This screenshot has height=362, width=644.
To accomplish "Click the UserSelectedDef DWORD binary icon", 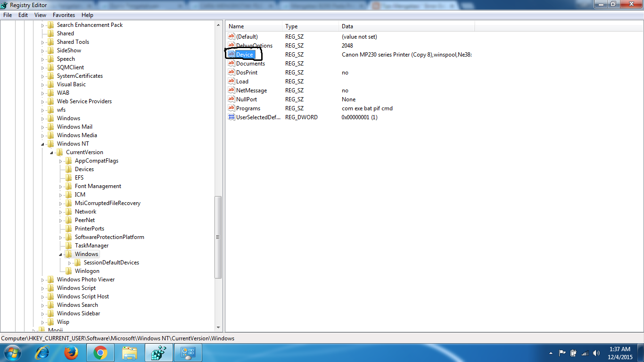I will pos(231,117).
